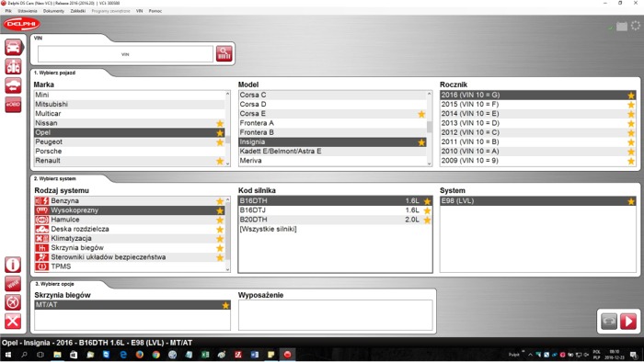Image resolution: width=644 pixels, height=362 pixels.
Task: Click the Model list scrollbar thumb
Action: pos(430,127)
